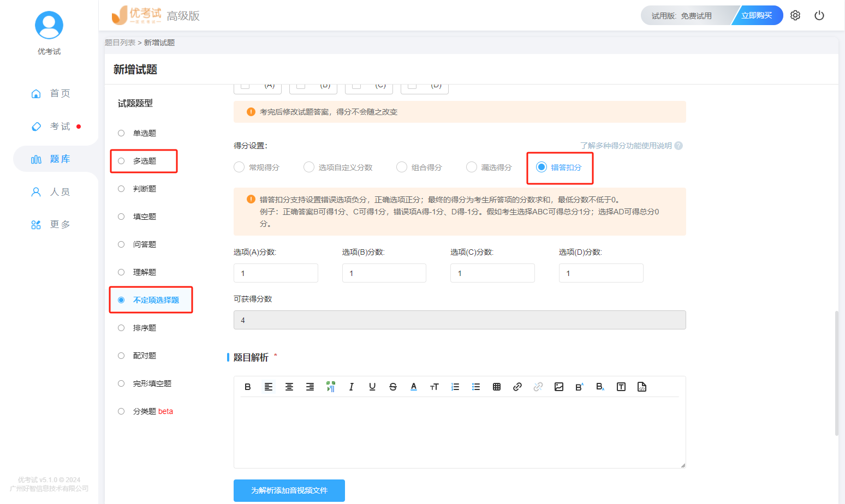Toggle italic formatting
The width and height of the screenshot is (845, 504).
point(352,387)
